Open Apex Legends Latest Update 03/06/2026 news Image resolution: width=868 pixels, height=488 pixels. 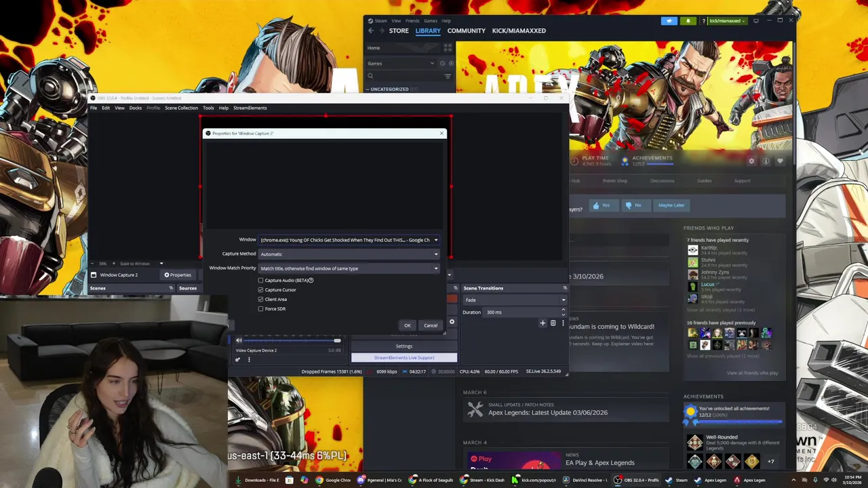(547, 412)
